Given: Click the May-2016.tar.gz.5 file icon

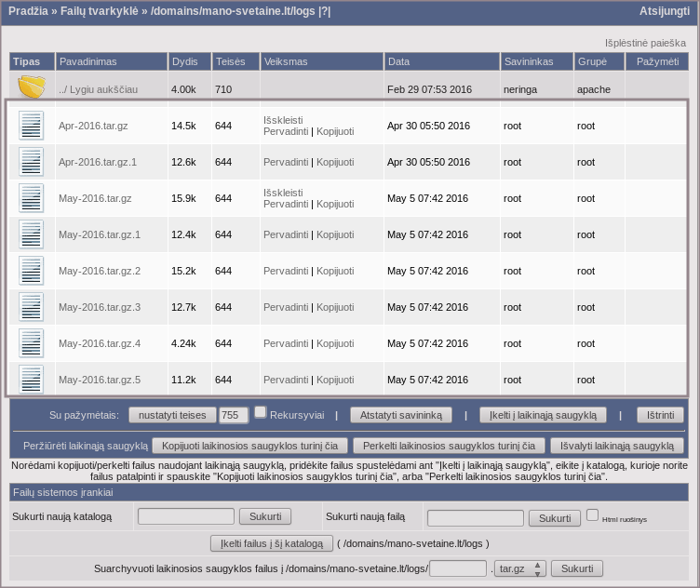Looking at the screenshot, I should point(32,380).
